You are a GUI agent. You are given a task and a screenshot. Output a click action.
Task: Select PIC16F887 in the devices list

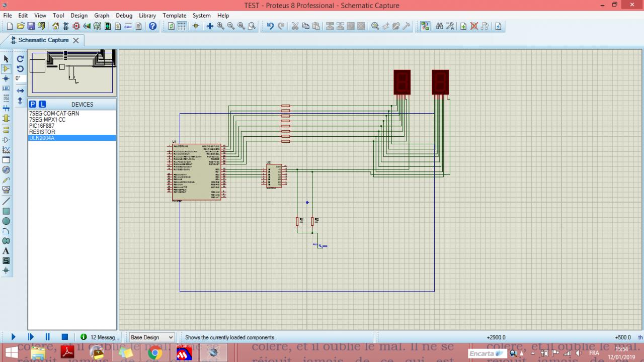42,126
